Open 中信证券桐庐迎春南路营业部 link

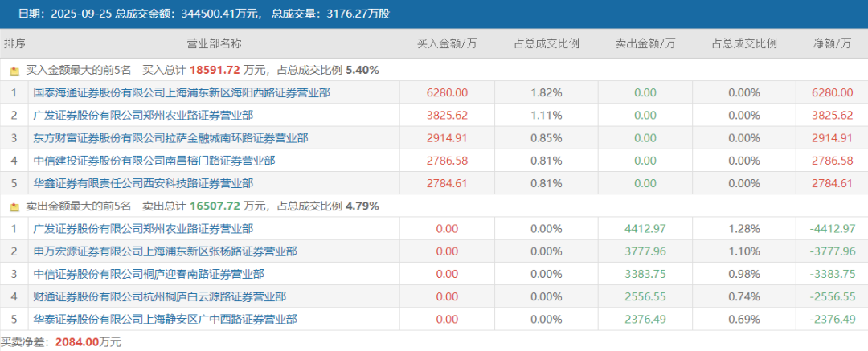[149, 274]
